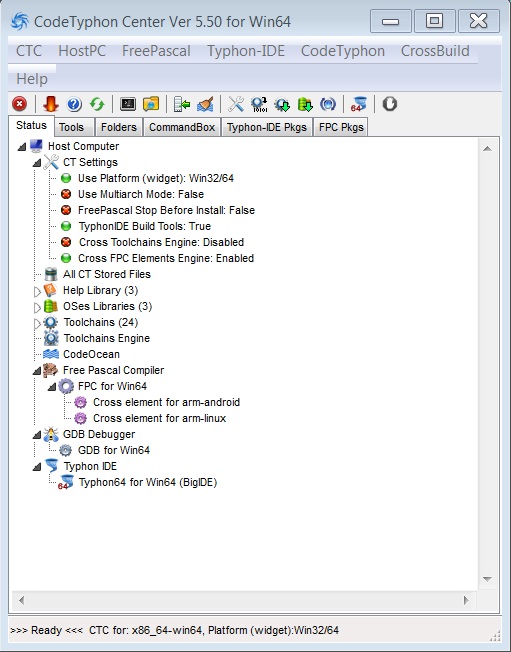Image resolution: width=511 pixels, height=652 pixels.
Task: Select red status dot for Multiarch Mode
Action: coord(66,194)
